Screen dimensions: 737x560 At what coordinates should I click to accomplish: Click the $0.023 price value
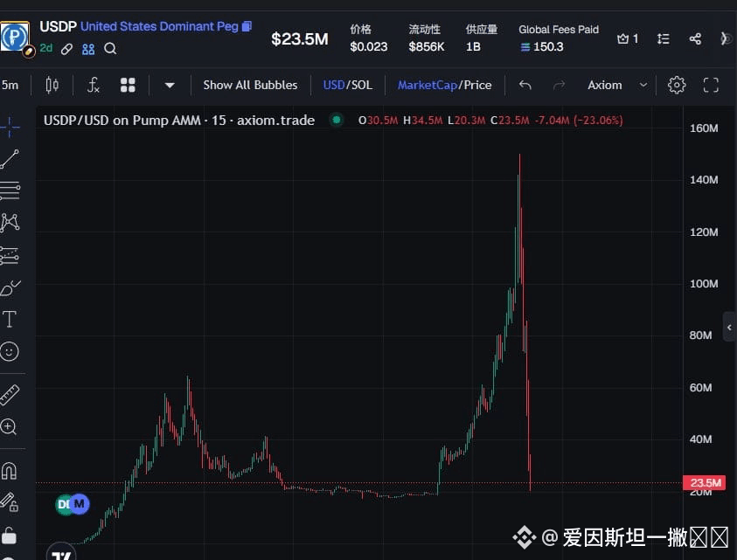(x=369, y=47)
